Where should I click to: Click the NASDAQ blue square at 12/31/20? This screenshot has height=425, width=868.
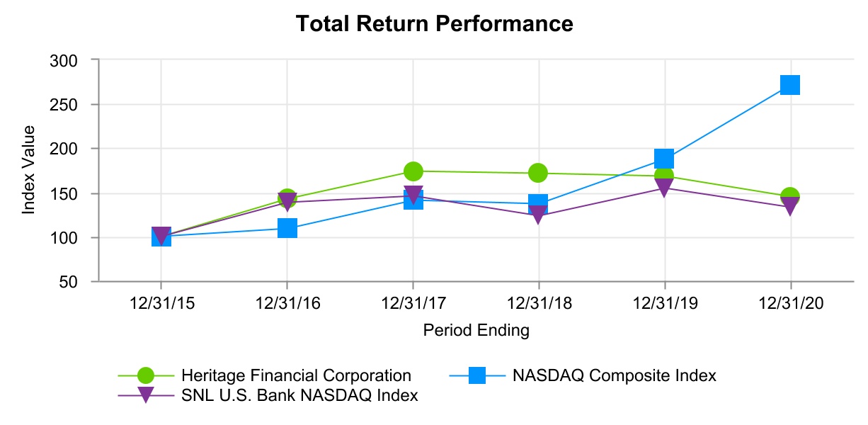(790, 85)
